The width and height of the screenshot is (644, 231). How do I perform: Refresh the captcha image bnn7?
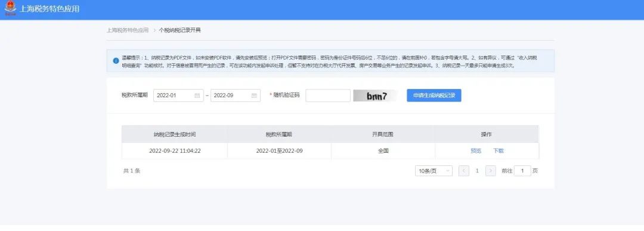(x=376, y=96)
